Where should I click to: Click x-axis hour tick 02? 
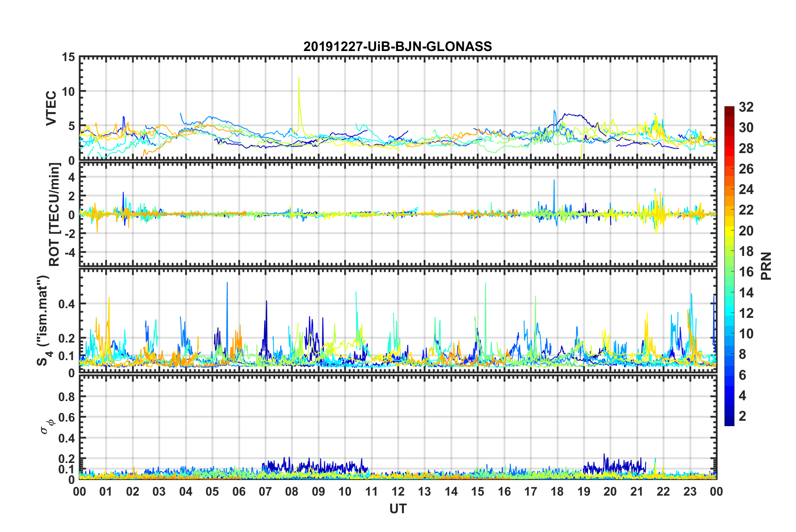tap(133, 491)
